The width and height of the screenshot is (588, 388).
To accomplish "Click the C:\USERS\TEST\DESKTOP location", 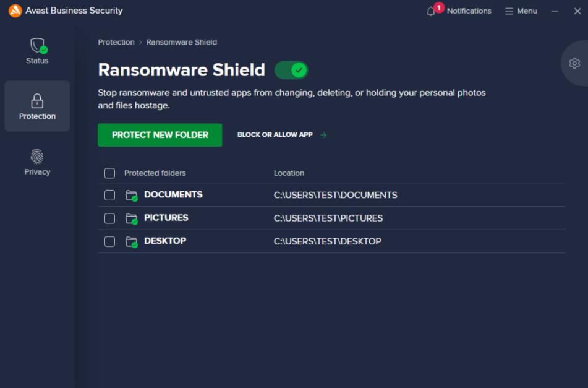I will click(x=327, y=241).
